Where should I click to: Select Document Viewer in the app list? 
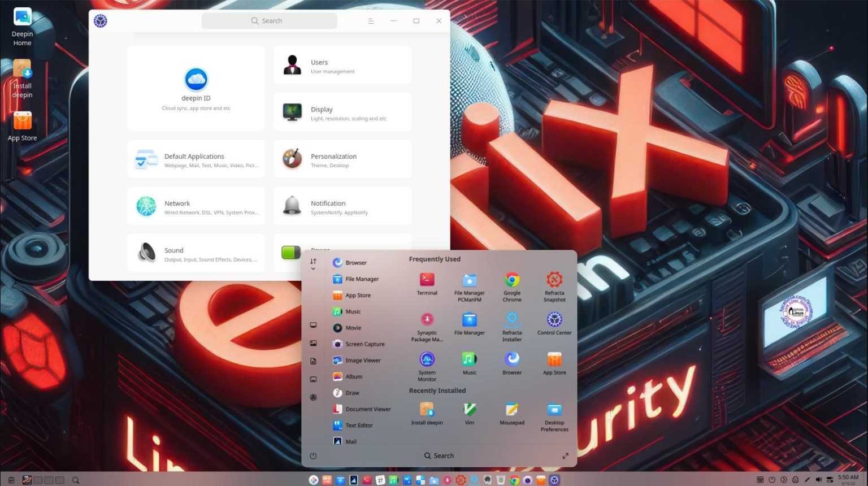(x=367, y=409)
